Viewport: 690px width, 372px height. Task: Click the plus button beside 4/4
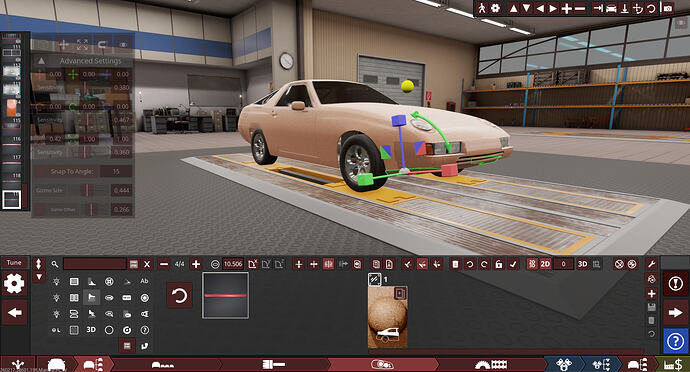[196, 264]
